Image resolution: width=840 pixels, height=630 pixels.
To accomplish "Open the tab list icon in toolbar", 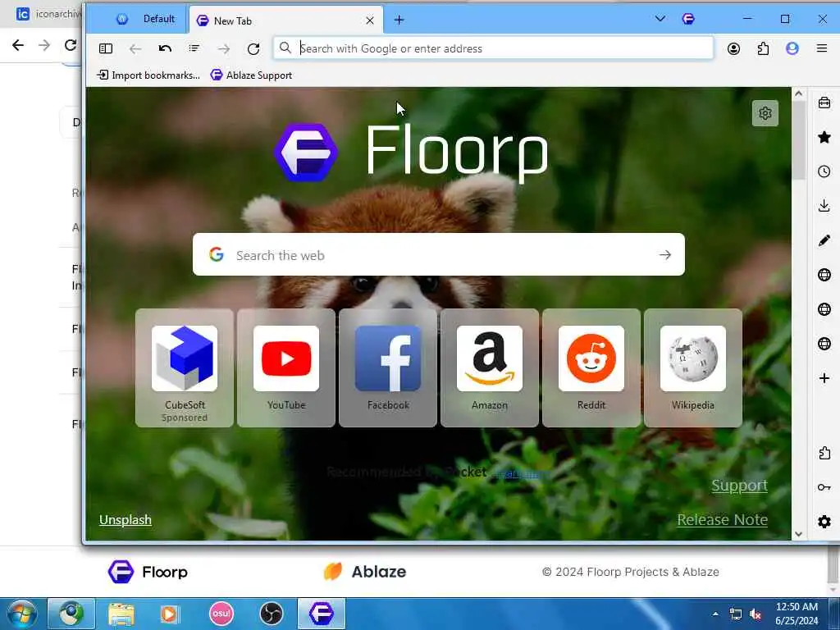I will [x=194, y=48].
